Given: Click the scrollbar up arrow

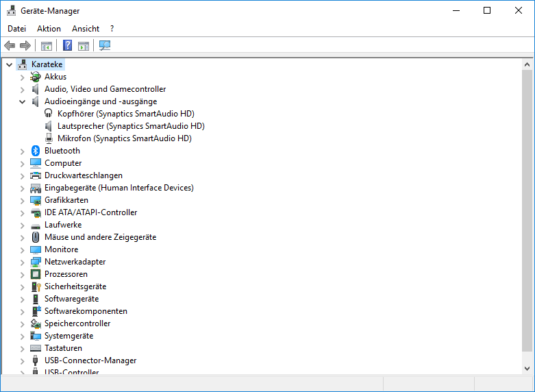Looking at the screenshot, I should (x=527, y=64).
